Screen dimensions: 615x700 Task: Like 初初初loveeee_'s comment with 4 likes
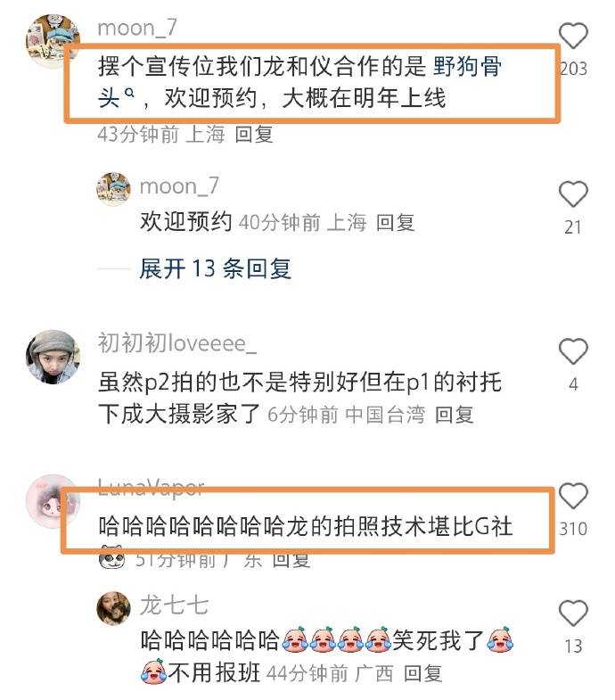pos(573,351)
